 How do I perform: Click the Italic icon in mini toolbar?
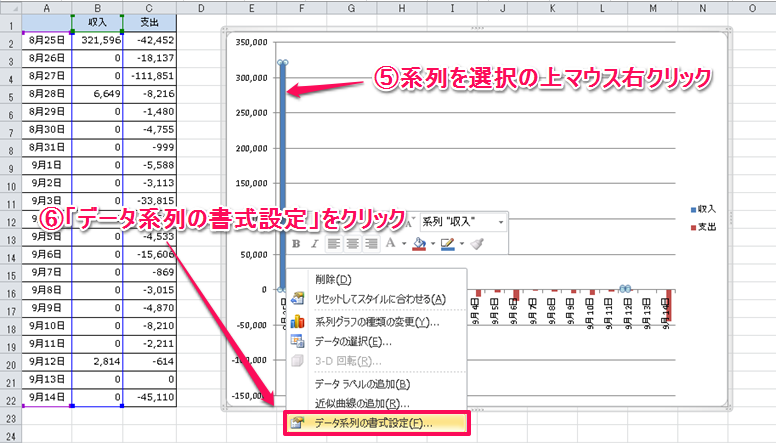tap(315, 243)
